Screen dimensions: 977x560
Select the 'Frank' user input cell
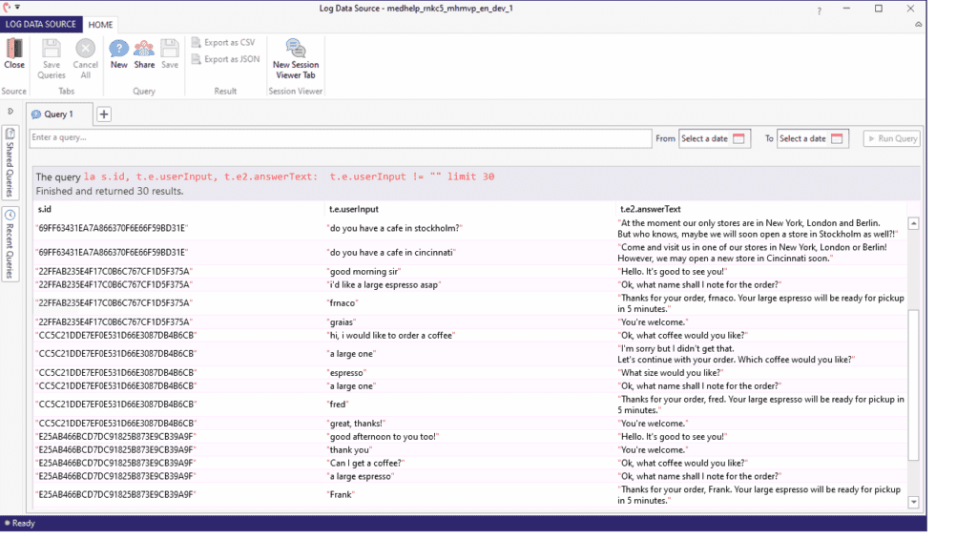point(341,494)
